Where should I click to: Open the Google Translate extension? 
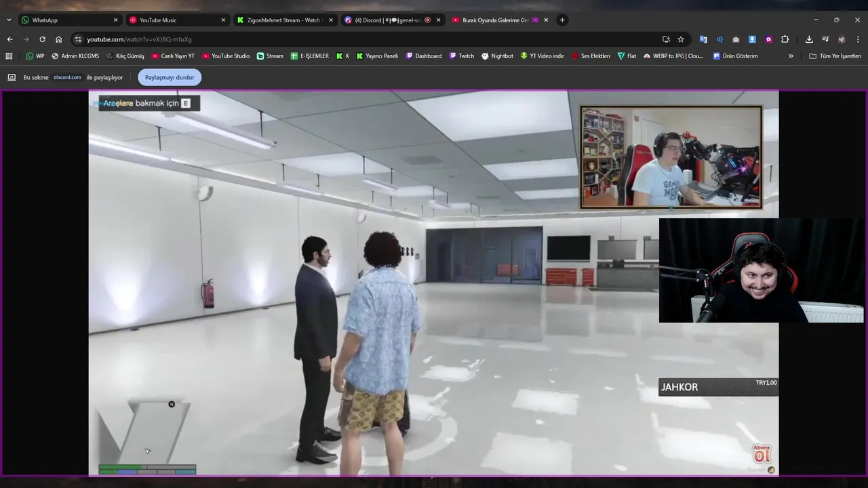[703, 39]
